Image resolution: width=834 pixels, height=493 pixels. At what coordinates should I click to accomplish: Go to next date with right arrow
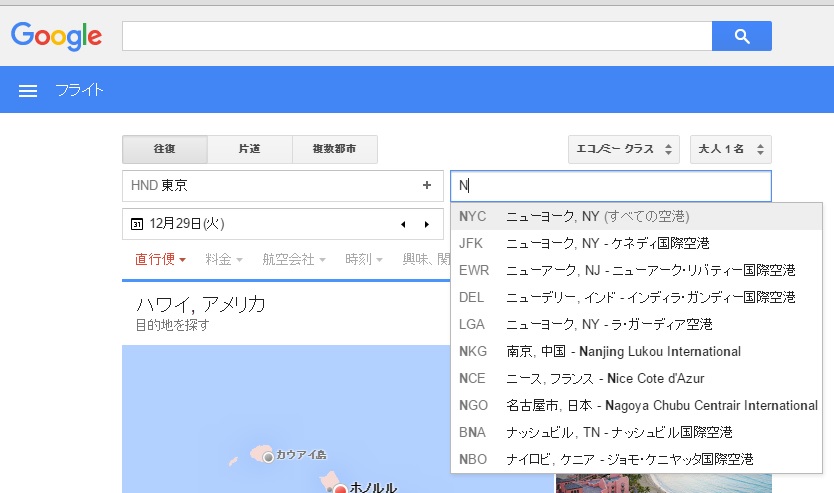(x=427, y=224)
